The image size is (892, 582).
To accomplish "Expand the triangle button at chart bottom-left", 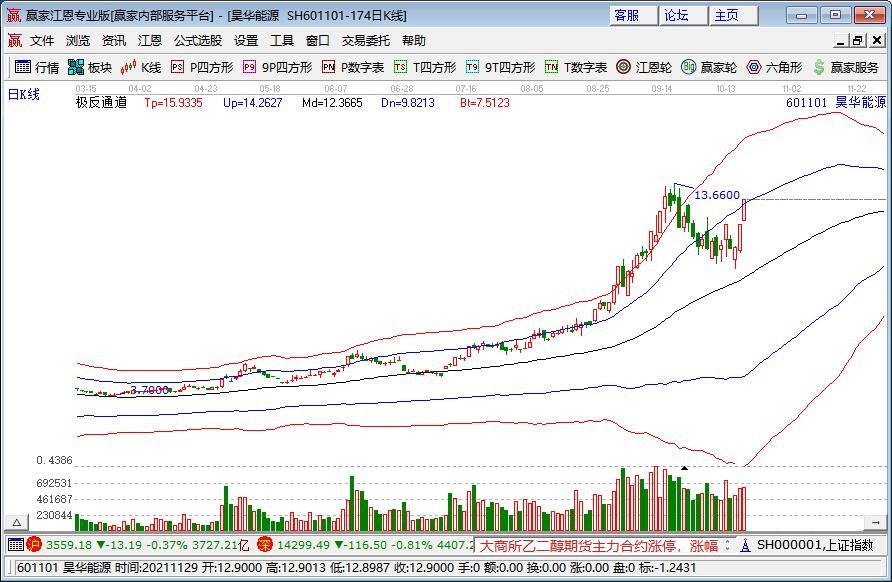I will click(x=16, y=522).
